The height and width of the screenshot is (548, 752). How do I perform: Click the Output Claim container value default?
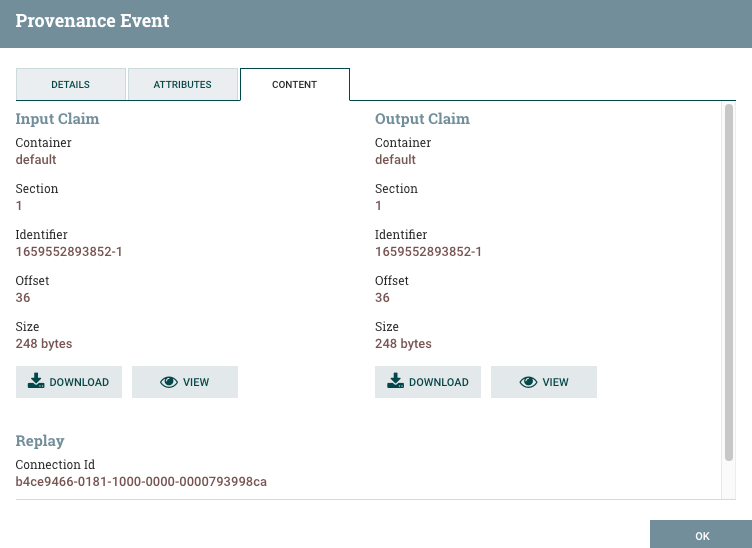(396, 160)
